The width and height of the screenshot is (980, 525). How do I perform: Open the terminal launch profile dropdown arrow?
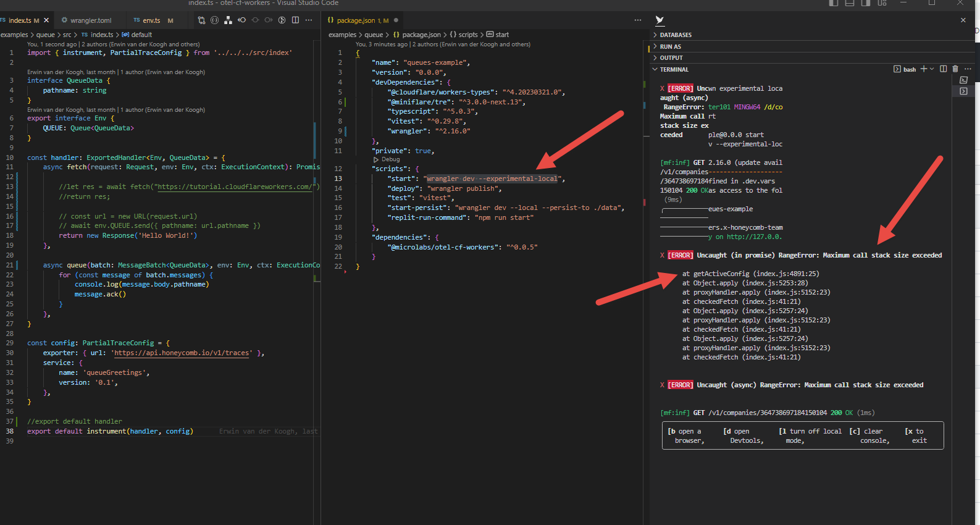click(x=932, y=69)
